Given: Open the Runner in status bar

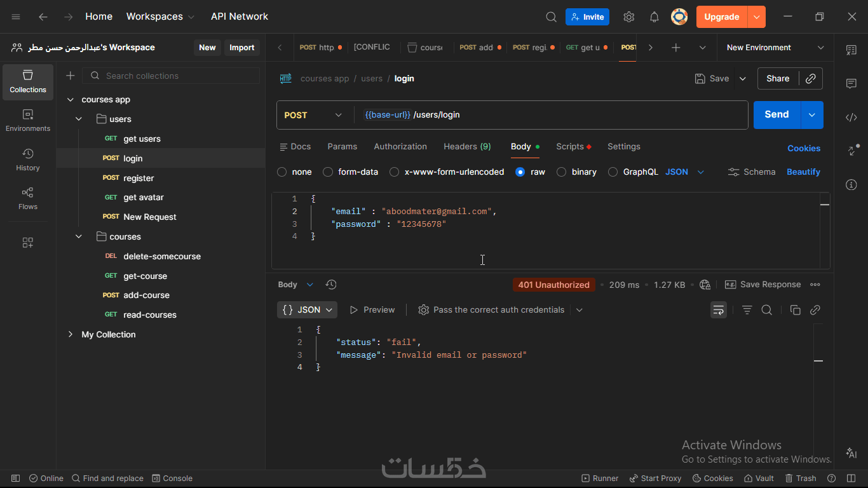Looking at the screenshot, I should (600, 478).
